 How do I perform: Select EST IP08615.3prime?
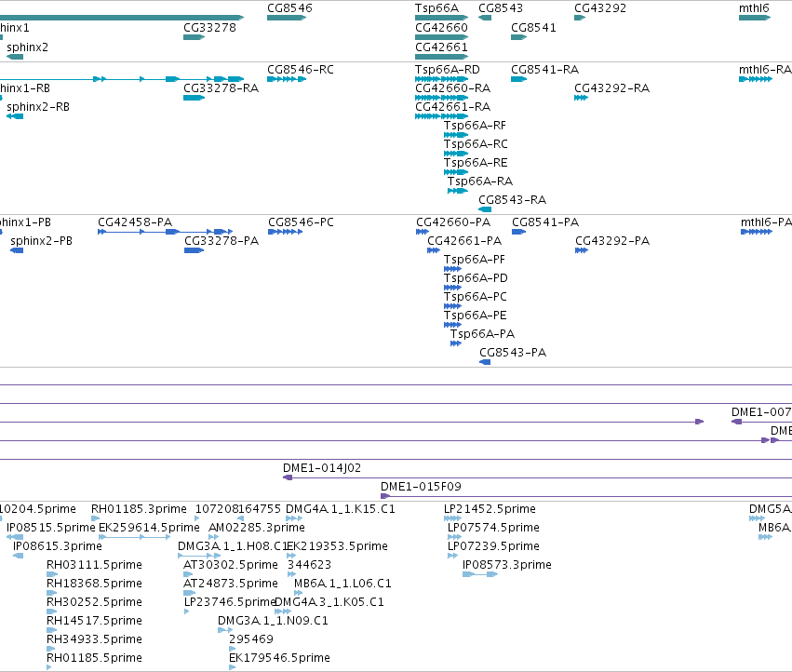click(19, 556)
